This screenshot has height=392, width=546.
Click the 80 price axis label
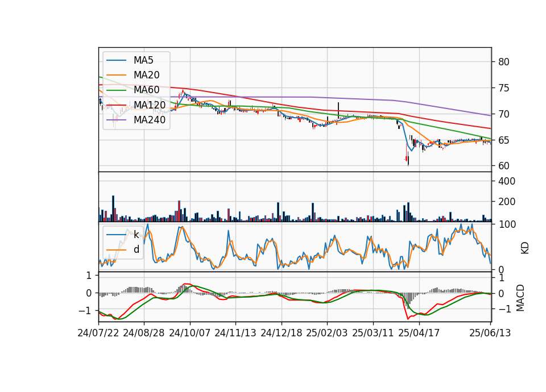(x=504, y=62)
